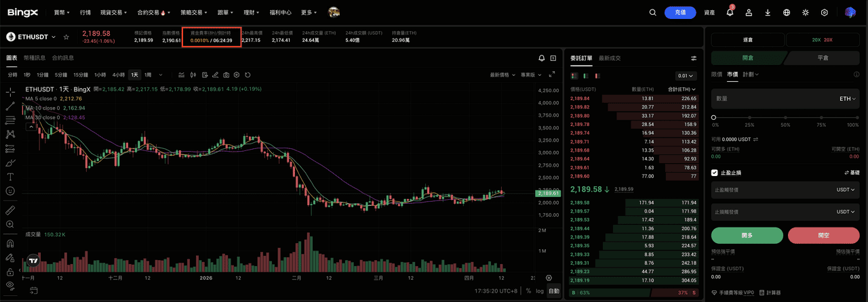The image size is (868, 302).
Task: Switch to the 最新成交 tab
Action: click(x=609, y=58)
